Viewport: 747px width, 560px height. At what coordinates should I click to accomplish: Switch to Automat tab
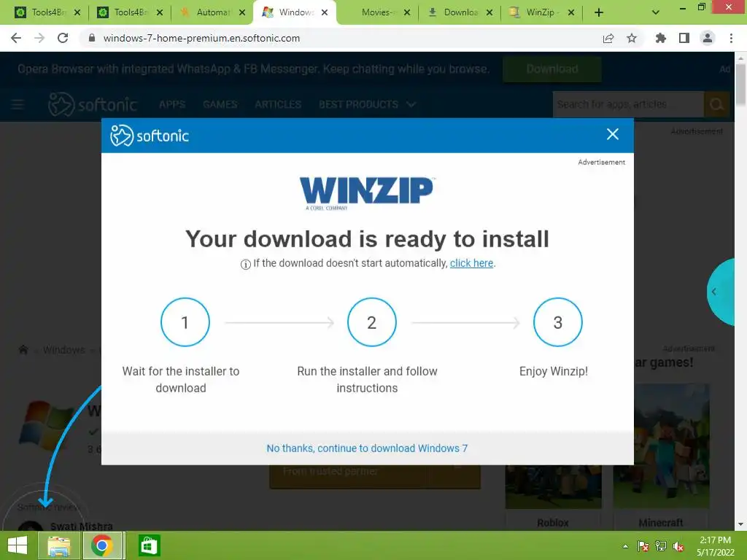click(206, 12)
